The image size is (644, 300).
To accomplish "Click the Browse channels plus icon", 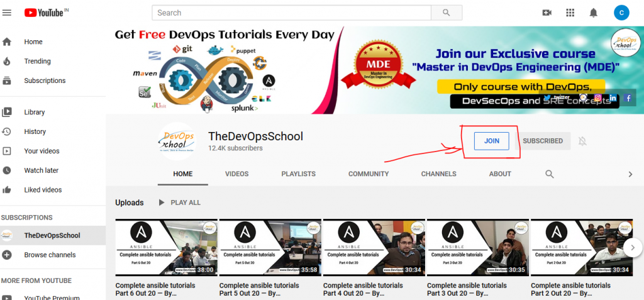I will pyautogui.click(x=7, y=255).
